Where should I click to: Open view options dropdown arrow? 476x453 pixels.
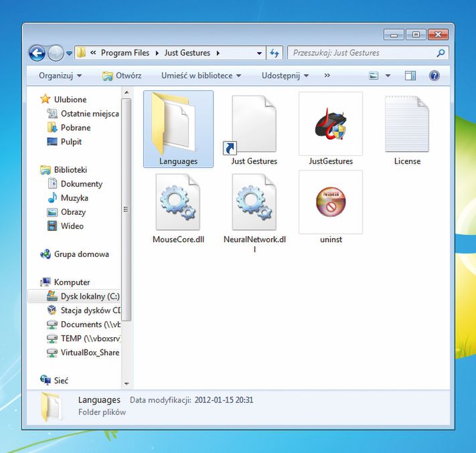pos(388,76)
